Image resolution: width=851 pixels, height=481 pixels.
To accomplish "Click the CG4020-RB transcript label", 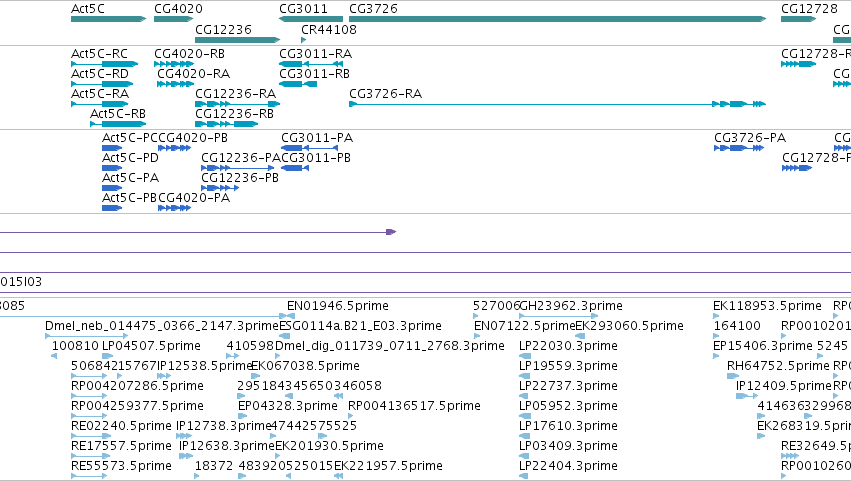I will (189, 54).
